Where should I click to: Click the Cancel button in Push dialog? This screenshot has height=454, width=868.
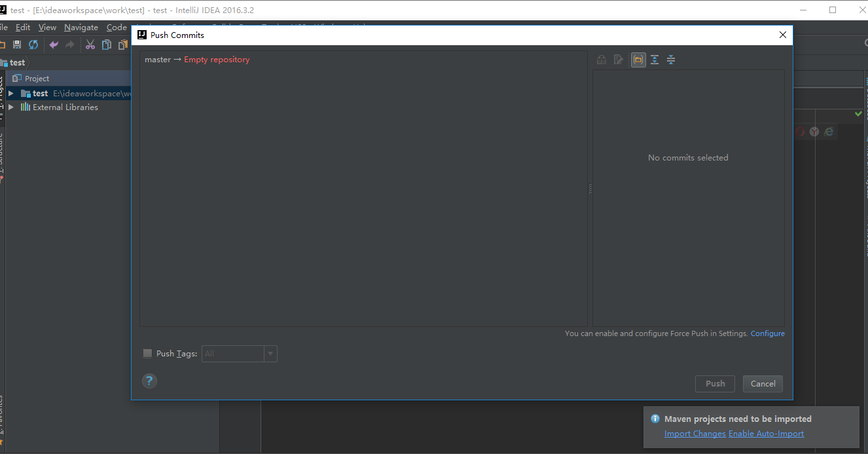(x=763, y=384)
